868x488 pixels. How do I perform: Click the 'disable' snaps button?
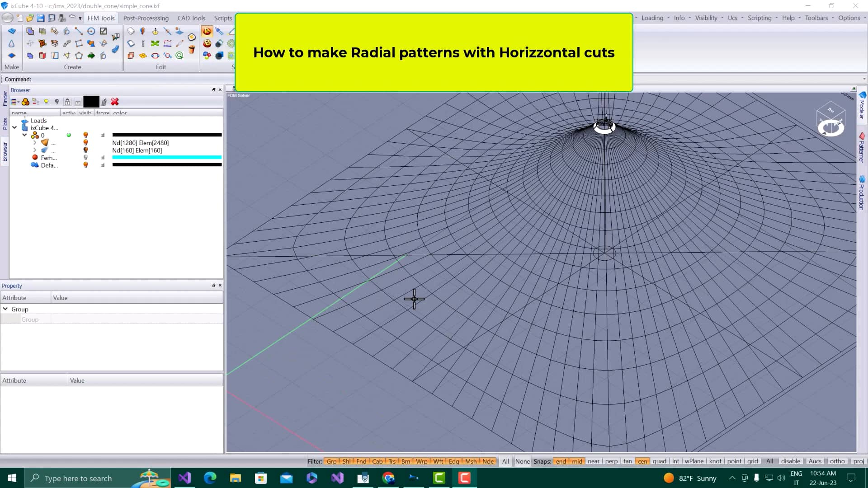click(791, 461)
